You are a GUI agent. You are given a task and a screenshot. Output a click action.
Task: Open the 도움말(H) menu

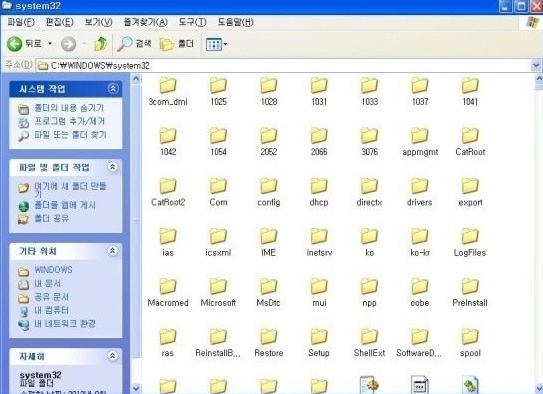[235, 23]
